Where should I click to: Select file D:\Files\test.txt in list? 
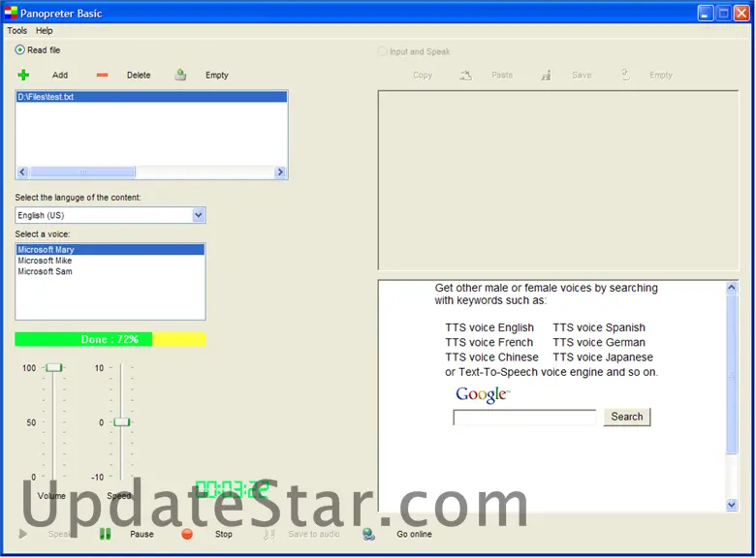(x=151, y=97)
